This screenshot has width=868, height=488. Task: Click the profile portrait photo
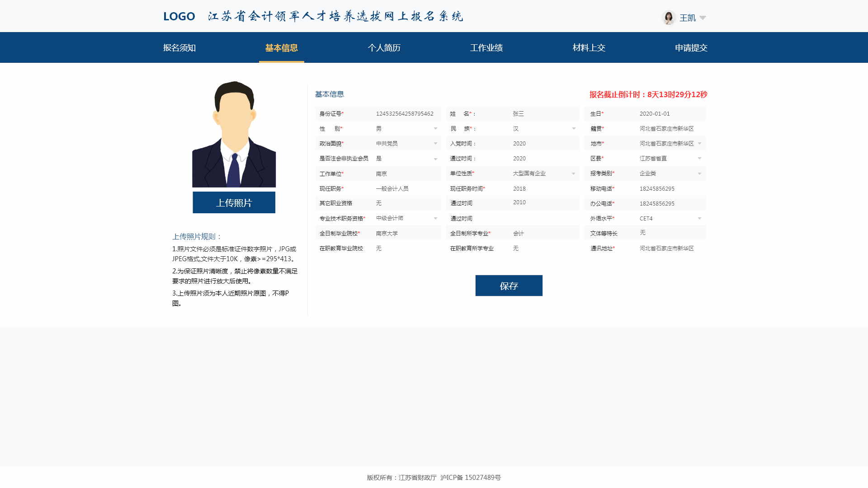(x=234, y=134)
